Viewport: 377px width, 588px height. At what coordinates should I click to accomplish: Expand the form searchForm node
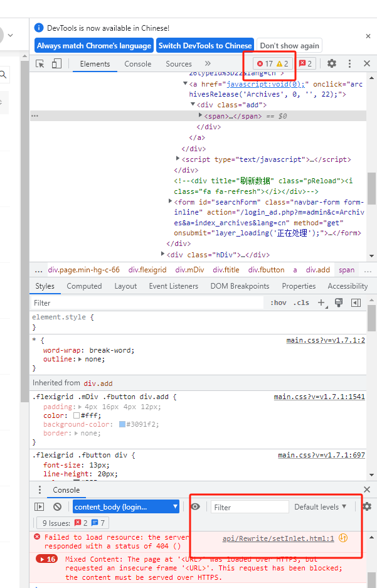(171, 201)
